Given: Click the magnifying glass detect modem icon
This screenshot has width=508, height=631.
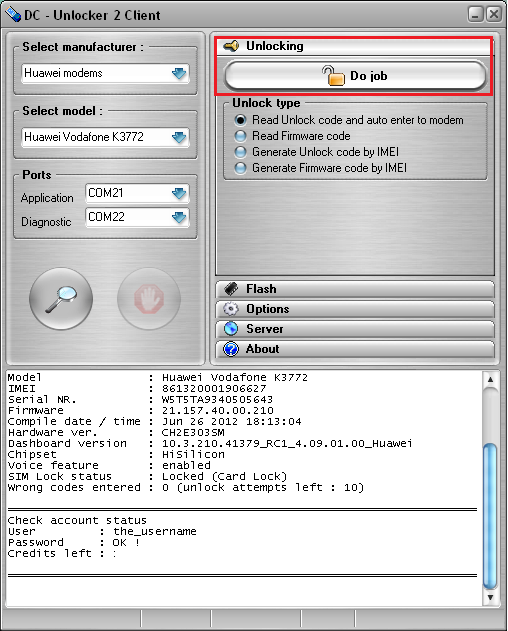Looking at the screenshot, I should tap(61, 299).
